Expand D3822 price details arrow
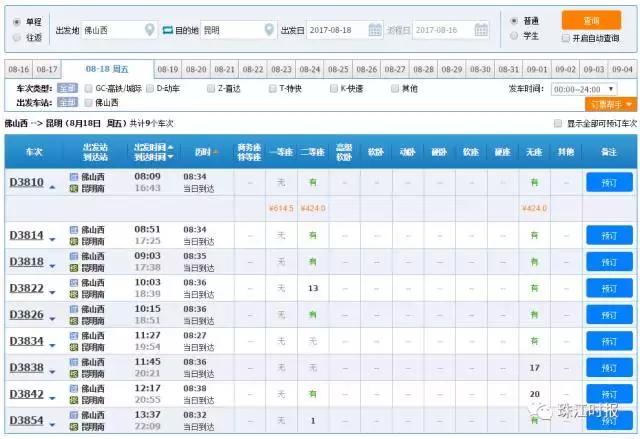 pyautogui.click(x=52, y=293)
